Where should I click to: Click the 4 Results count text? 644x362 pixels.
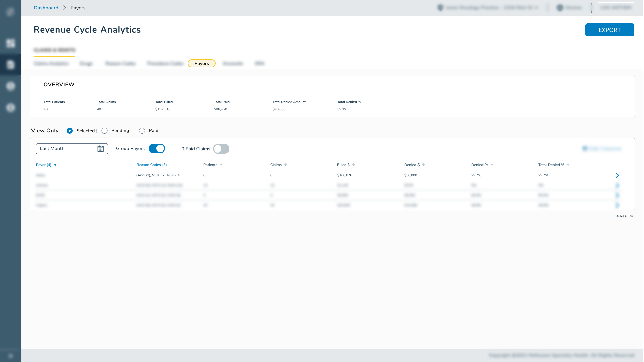625,216
